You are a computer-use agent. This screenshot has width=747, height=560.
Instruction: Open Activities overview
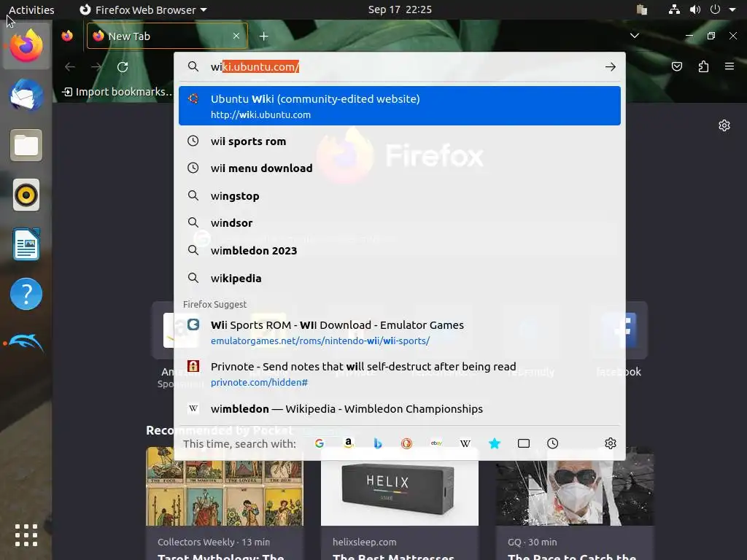click(x=31, y=9)
